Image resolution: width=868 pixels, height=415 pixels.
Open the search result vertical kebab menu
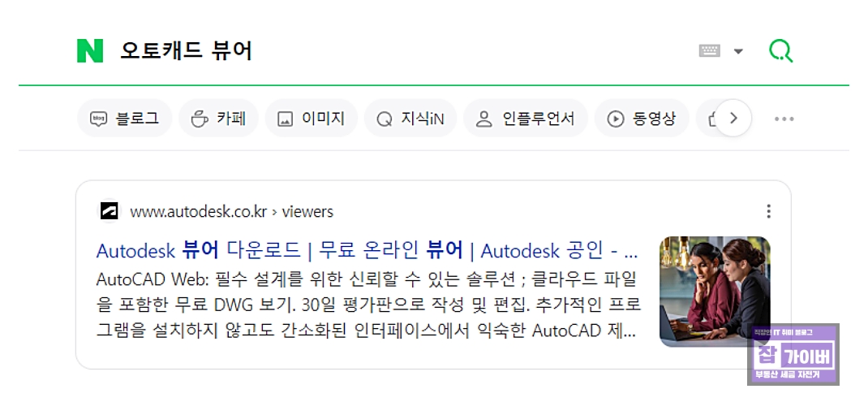click(768, 211)
